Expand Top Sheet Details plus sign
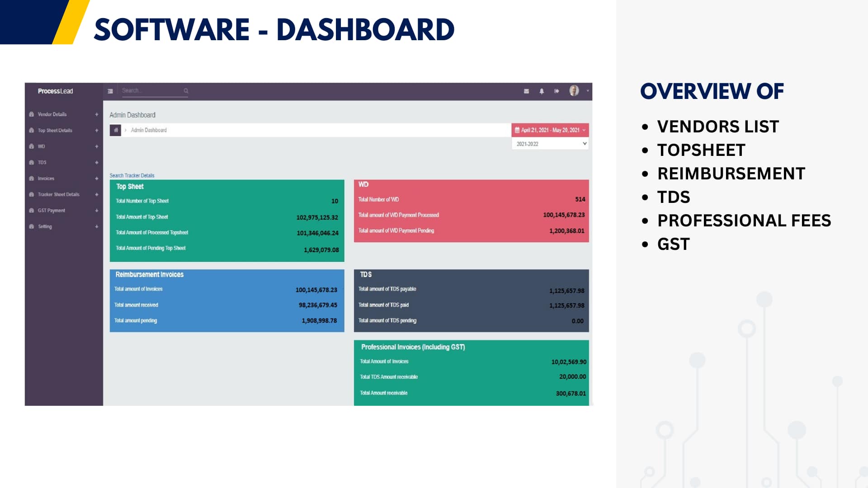The width and height of the screenshot is (868, 488). pos(97,131)
